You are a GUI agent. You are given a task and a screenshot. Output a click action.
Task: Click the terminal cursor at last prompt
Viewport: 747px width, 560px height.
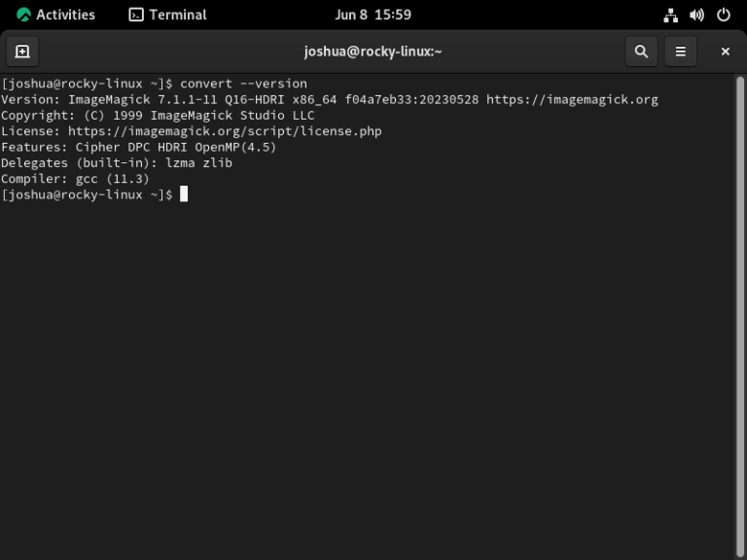tap(184, 194)
